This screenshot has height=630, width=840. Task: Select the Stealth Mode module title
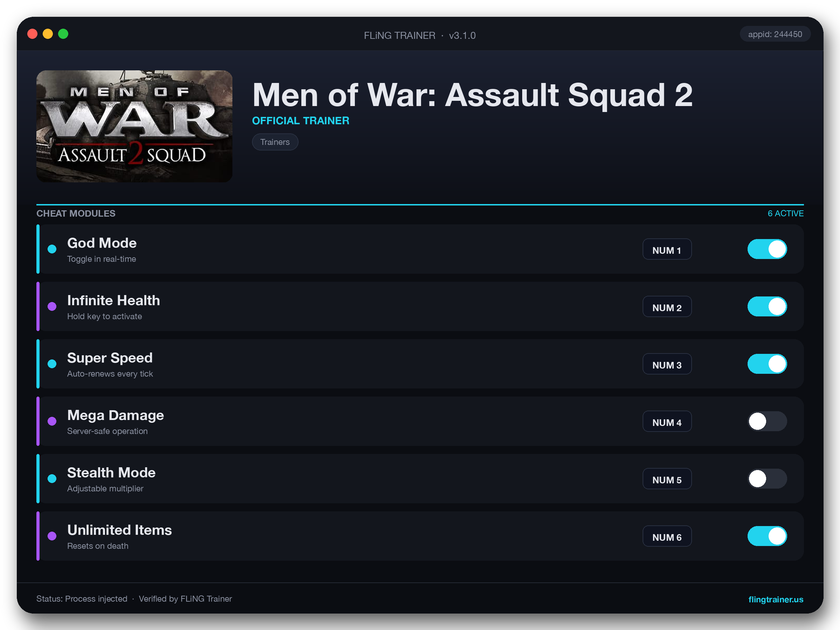coord(111,472)
